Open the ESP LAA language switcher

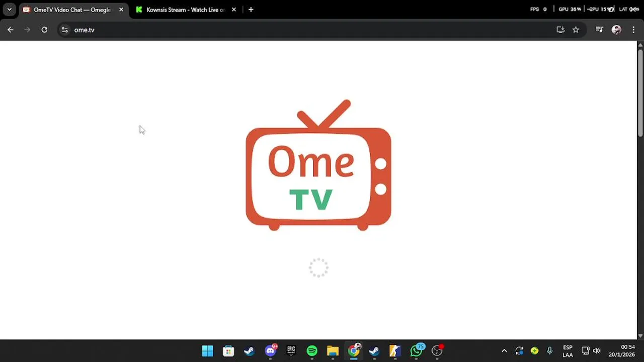pyautogui.click(x=568, y=351)
